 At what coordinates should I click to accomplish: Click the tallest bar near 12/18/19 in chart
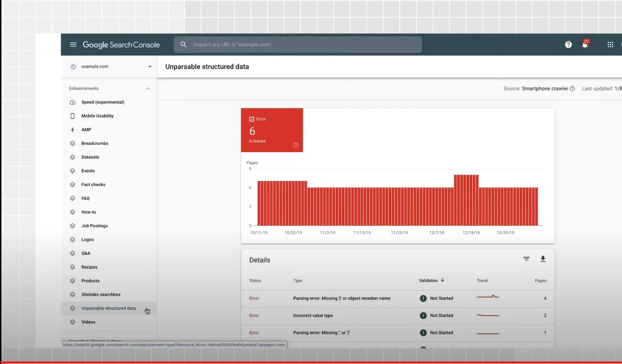pyautogui.click(x=466, y=200)
